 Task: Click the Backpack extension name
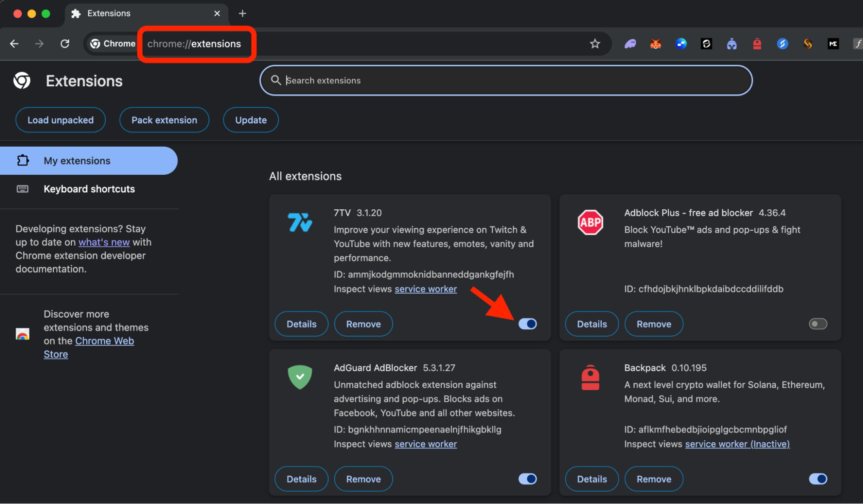coord(645,368)
